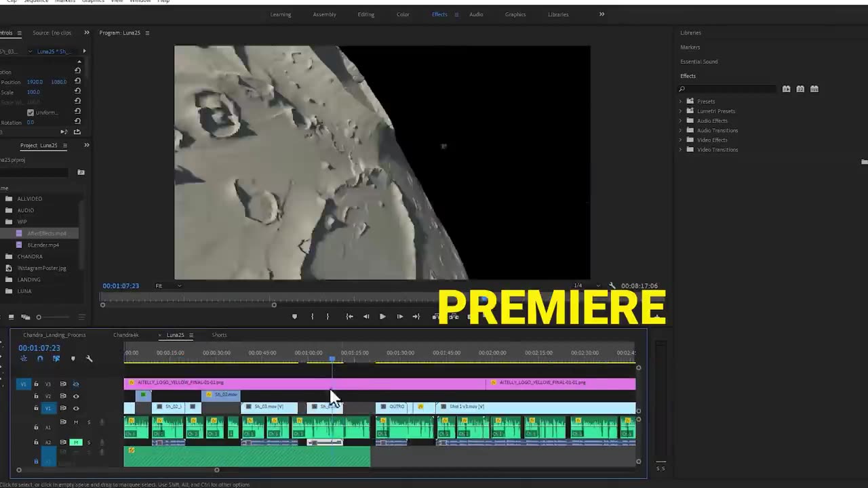Open the Markers panel

690,47
